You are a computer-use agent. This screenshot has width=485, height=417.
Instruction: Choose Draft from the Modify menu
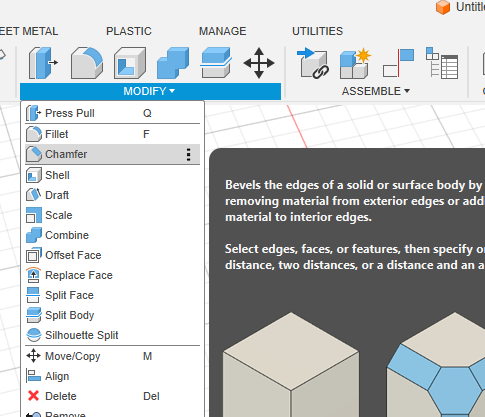tap(113, 195)
